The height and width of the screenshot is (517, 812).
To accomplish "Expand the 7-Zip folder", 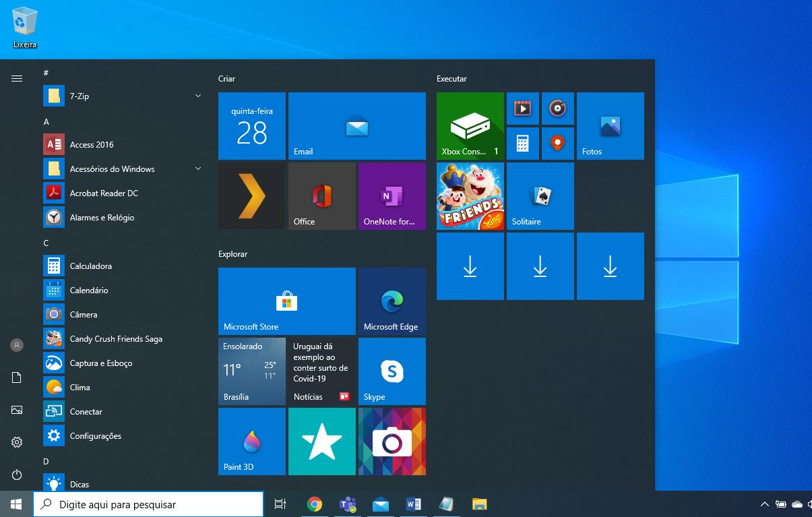I will (x=124, y=96).
